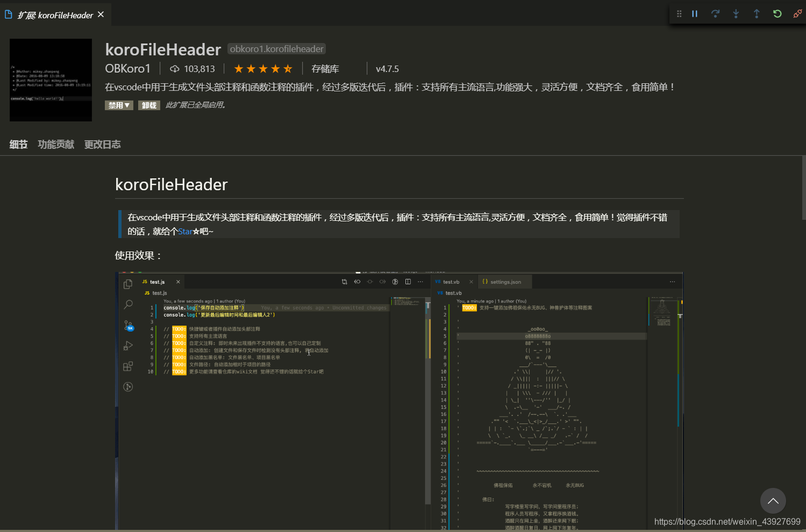This screenshot has width=806, height=532.
Task: Click the split editor icon above test.js
Action: tap(408, 281)
